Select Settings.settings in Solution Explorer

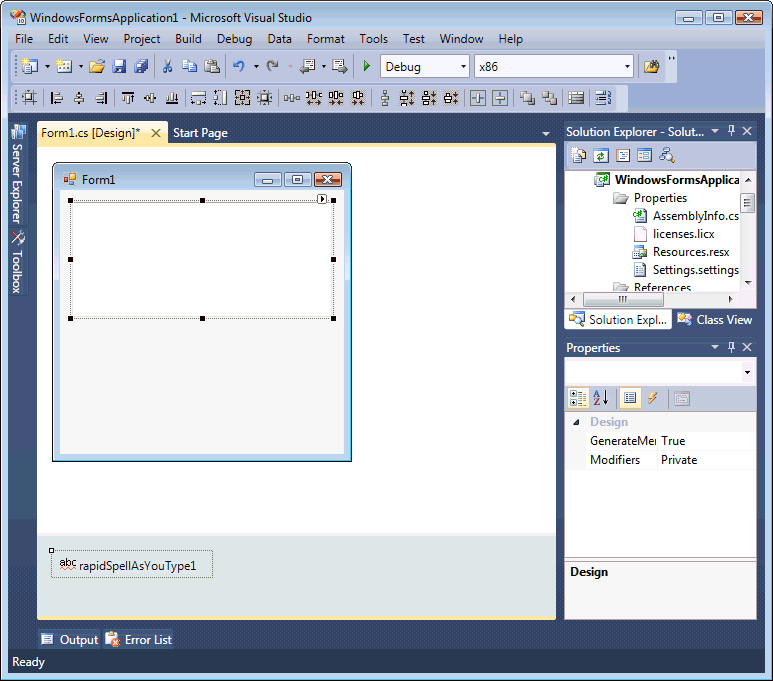click(695, 270)
